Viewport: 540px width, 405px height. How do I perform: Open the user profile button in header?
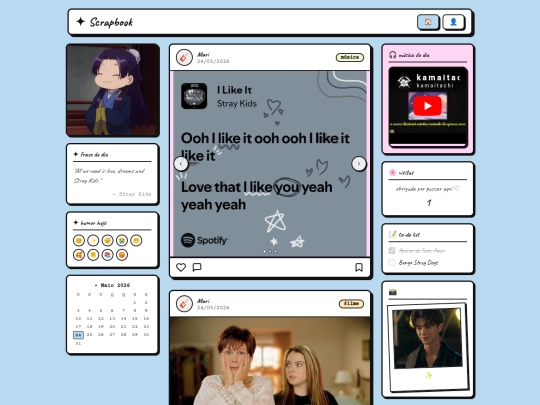pyautogui.click(x=454, y=22)
